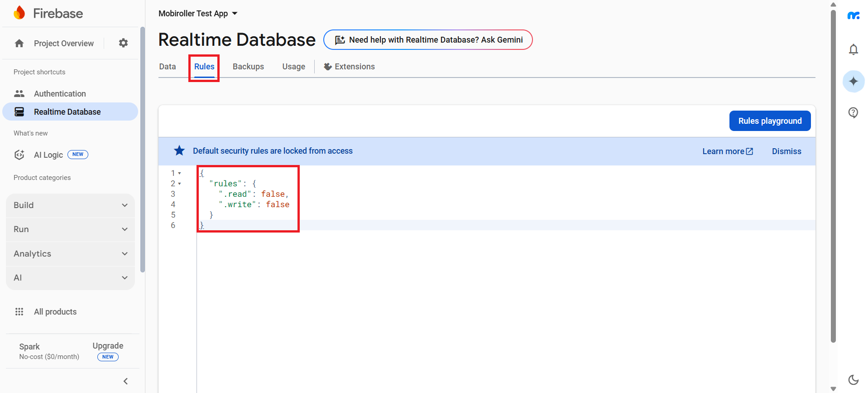Click the account avatar icon at top right
This screenshot has width=868, height=393.
(x=854, y=16)
